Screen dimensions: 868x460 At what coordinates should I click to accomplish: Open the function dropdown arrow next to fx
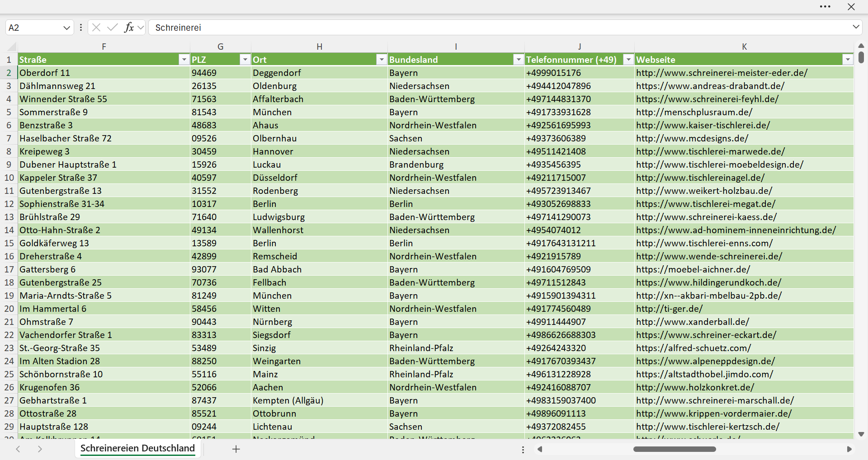(x=141, y=28)
